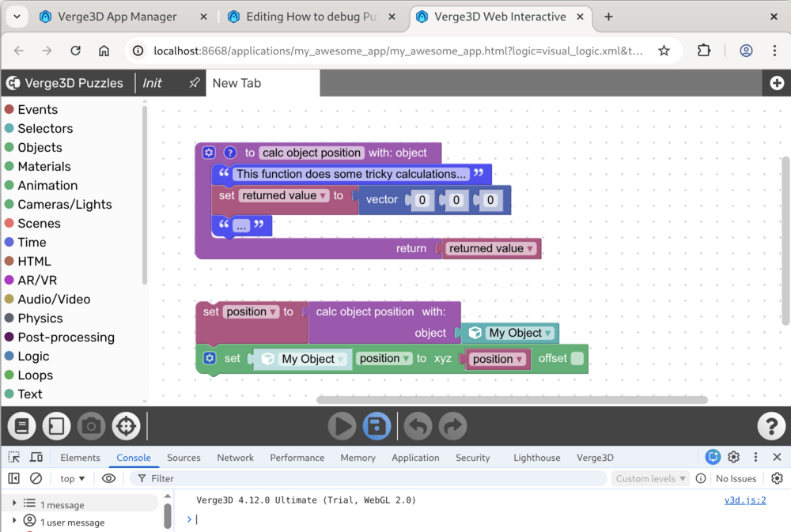
Task: Expand the '1 user message' tree item
Action: pos(14,522)
